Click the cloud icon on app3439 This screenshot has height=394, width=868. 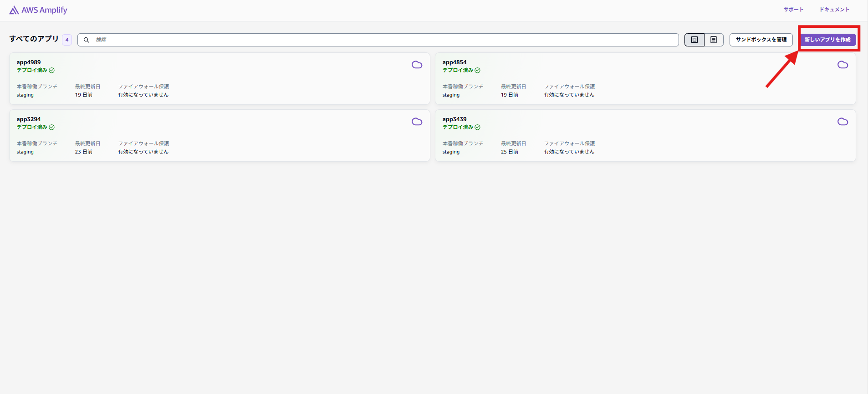pos(842,122)
